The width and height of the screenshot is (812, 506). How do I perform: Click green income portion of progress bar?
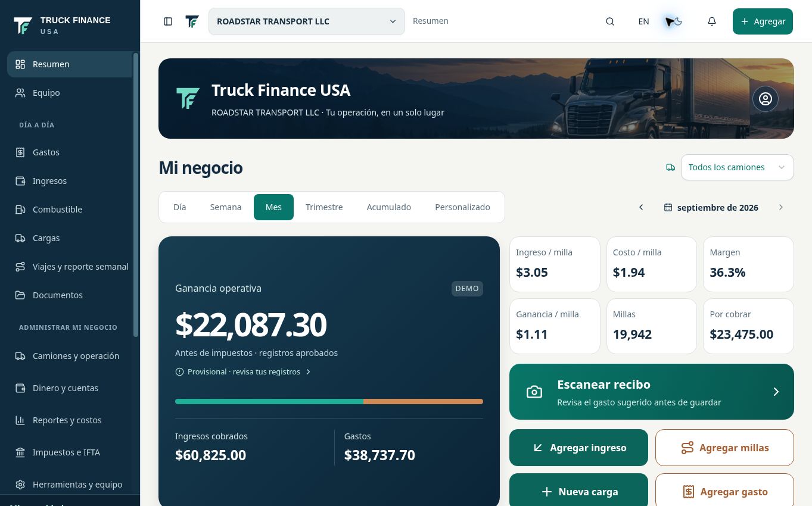pyautogui.click(x=269, y=402)
